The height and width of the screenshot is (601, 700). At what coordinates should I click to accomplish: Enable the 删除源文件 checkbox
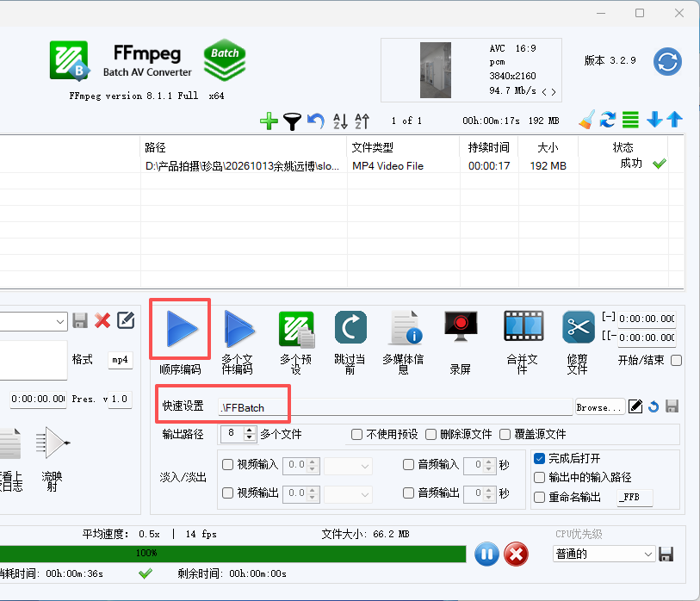point(431,435)
